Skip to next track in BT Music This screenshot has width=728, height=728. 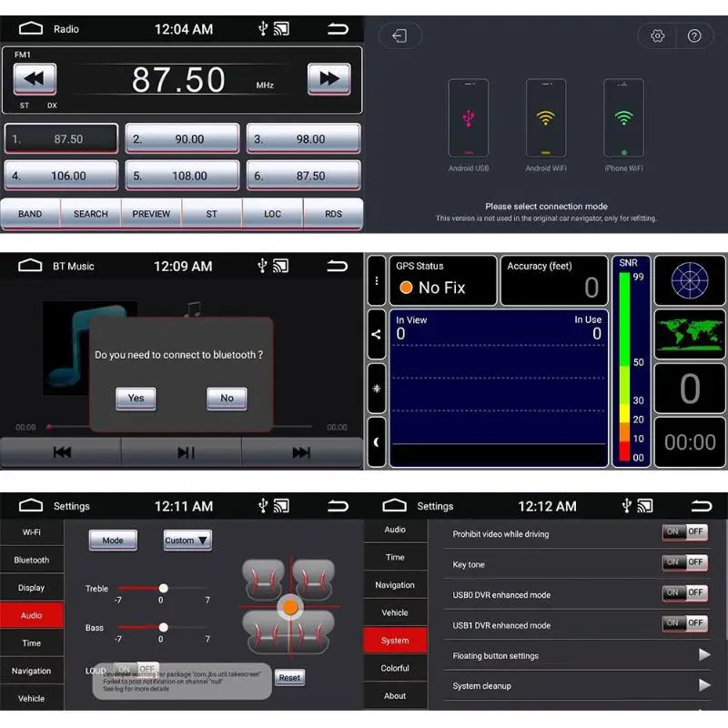point(302,452)
